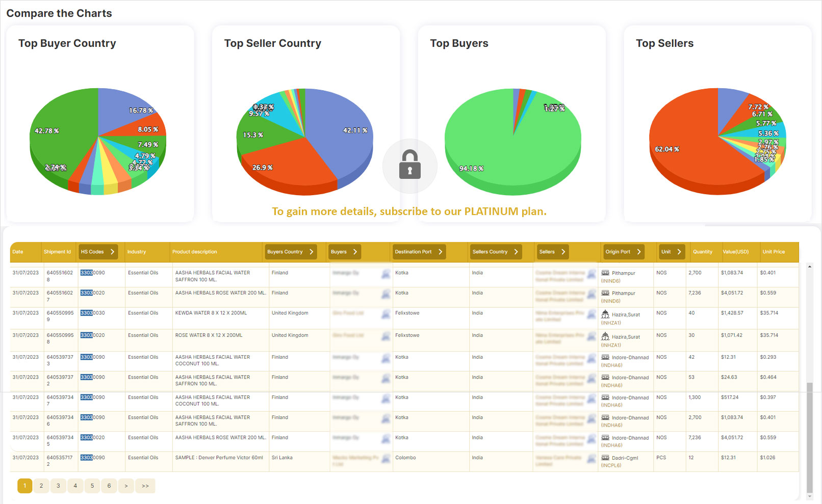The width and height of the screenshot is (822, 504).
Task: Click the rail icon next to Dadri-Cgml port
Action: coord(605,458)
